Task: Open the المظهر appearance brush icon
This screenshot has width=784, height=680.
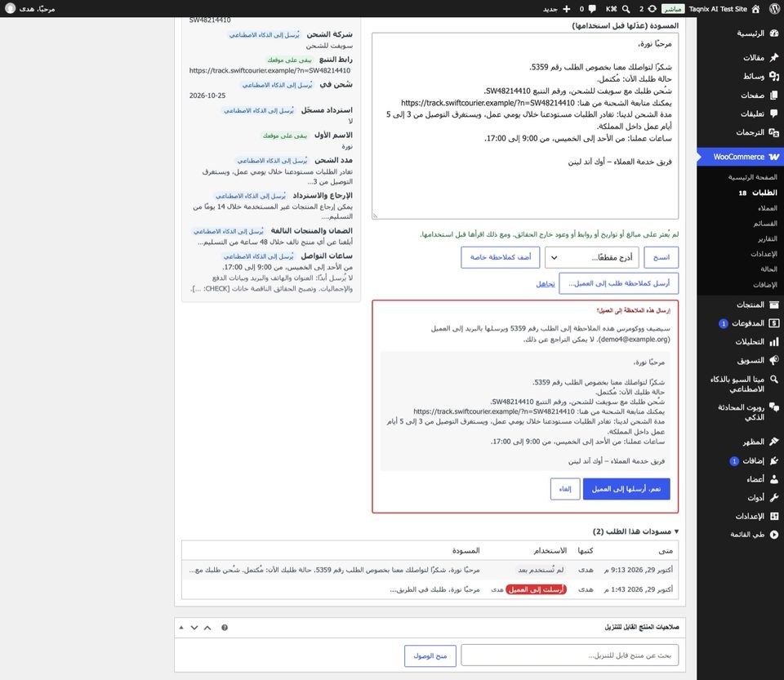Action: [774, 442]
